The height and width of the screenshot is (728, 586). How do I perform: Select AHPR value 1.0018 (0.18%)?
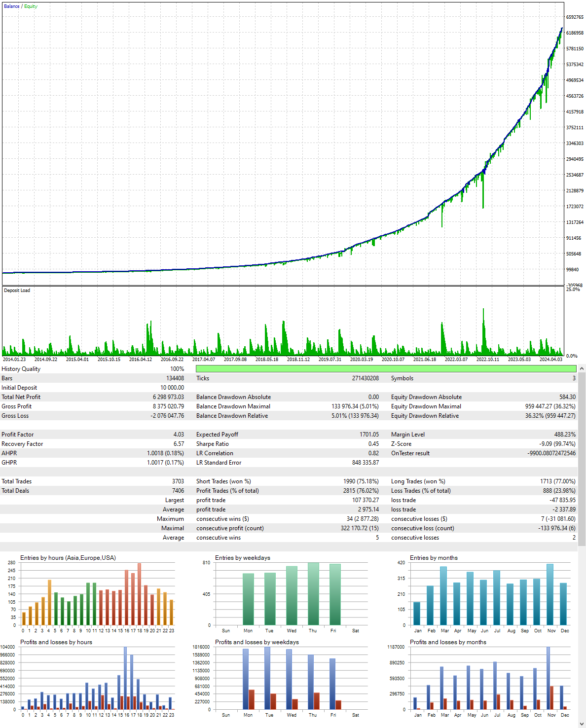[165, 453]
